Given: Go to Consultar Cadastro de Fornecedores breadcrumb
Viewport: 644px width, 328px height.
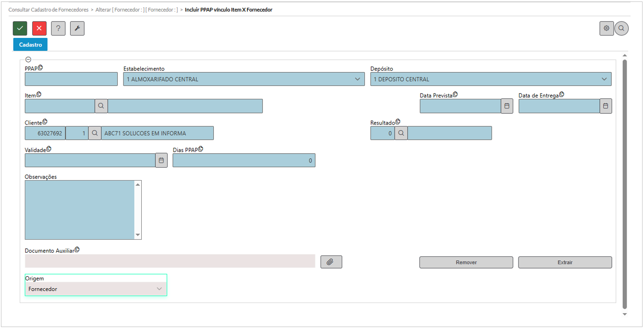Looking at the screenshot, I should point(49,10).
